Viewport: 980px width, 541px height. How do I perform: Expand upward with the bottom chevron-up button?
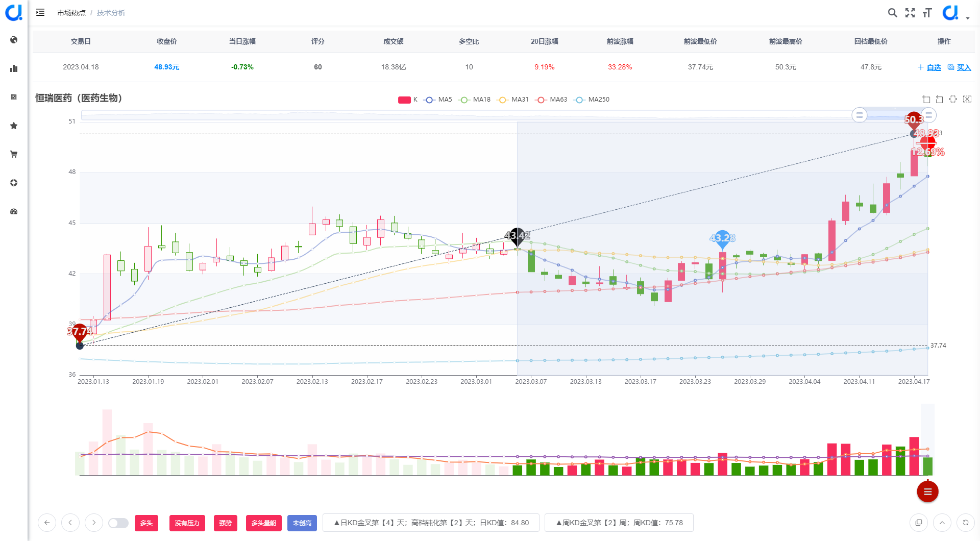942,523
